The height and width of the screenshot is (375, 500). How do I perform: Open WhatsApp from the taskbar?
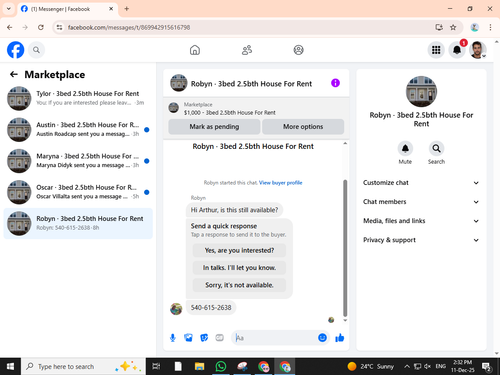point(220,367)
